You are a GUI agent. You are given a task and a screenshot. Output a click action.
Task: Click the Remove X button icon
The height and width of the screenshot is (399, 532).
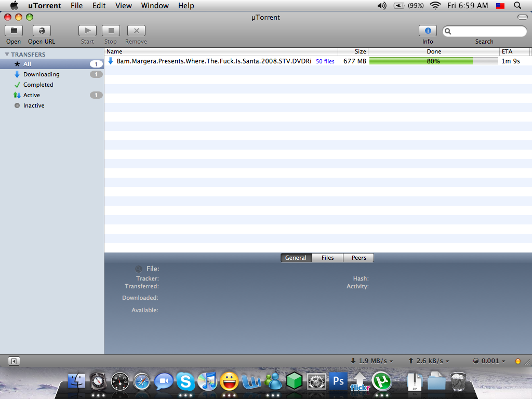[x=137, y=31]
